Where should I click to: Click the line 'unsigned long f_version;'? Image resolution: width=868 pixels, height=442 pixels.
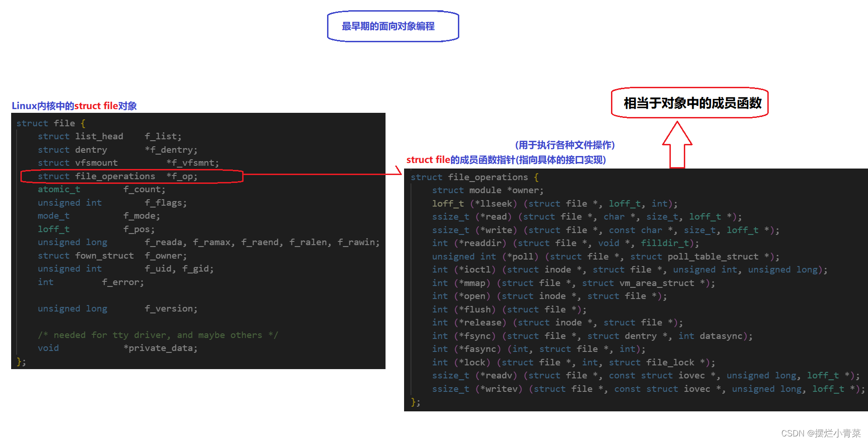coord(118,308)
